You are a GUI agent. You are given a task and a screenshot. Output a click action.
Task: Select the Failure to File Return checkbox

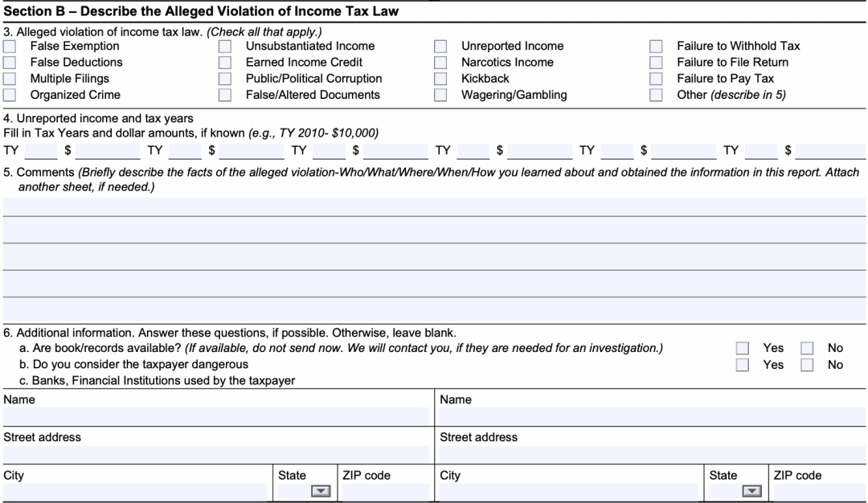[656, 63]
